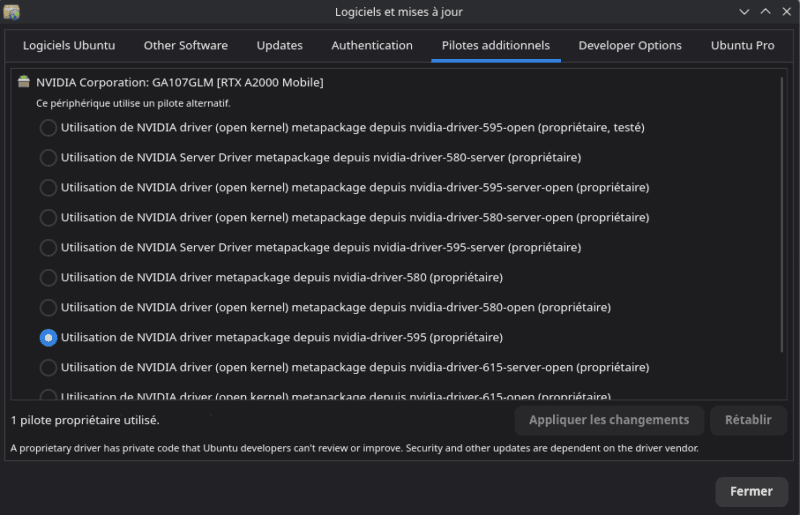Click the 'Logiciels et mises à jour' window title
The width and height of the screenshot is (800, 515).
[x=398, y=12]
